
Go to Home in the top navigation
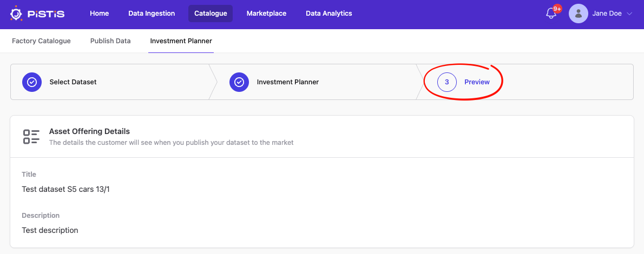100,14
